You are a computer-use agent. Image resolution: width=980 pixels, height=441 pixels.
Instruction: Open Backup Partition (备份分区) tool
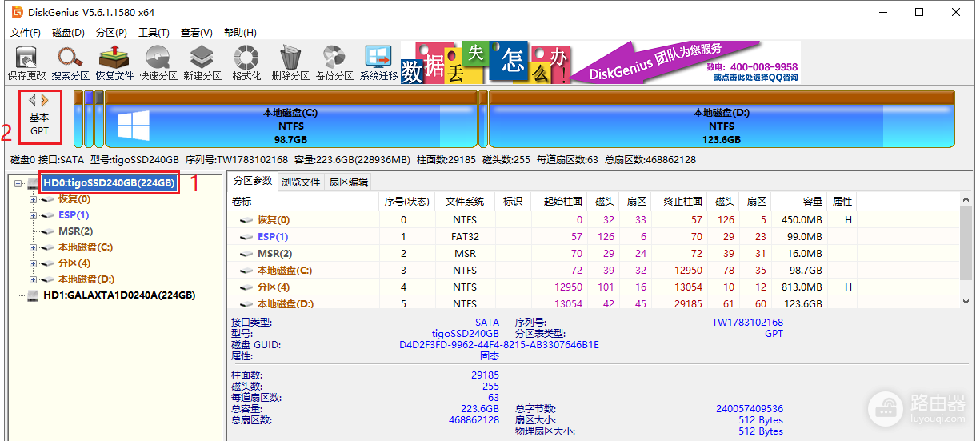334,62
